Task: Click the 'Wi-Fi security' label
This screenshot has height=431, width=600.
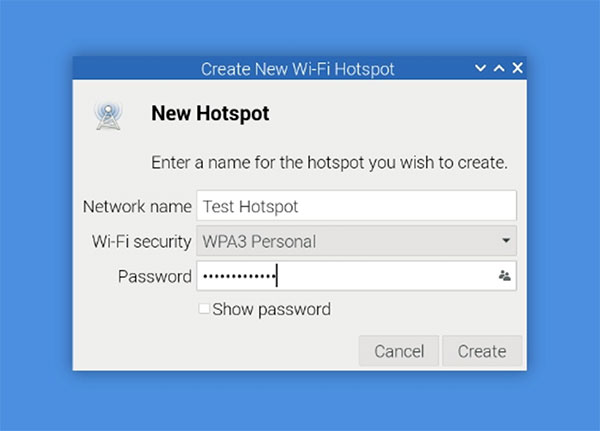Action: (x=141, y=242)
